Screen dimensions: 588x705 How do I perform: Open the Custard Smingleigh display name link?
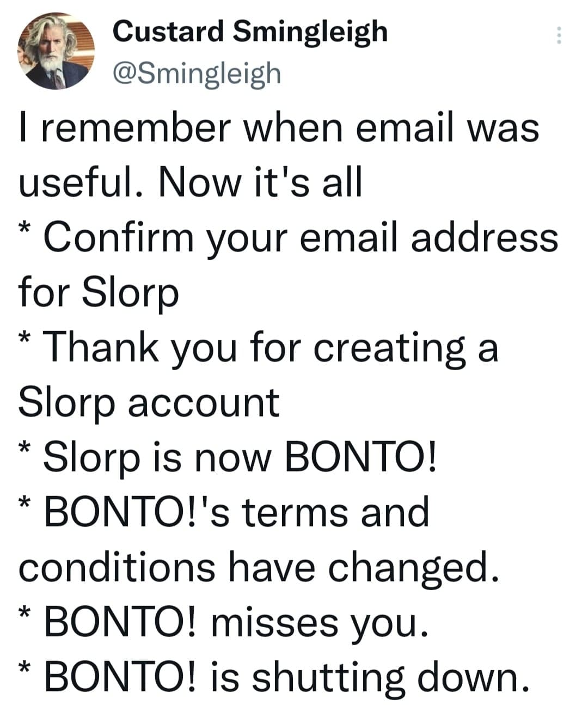click(250, 31)
